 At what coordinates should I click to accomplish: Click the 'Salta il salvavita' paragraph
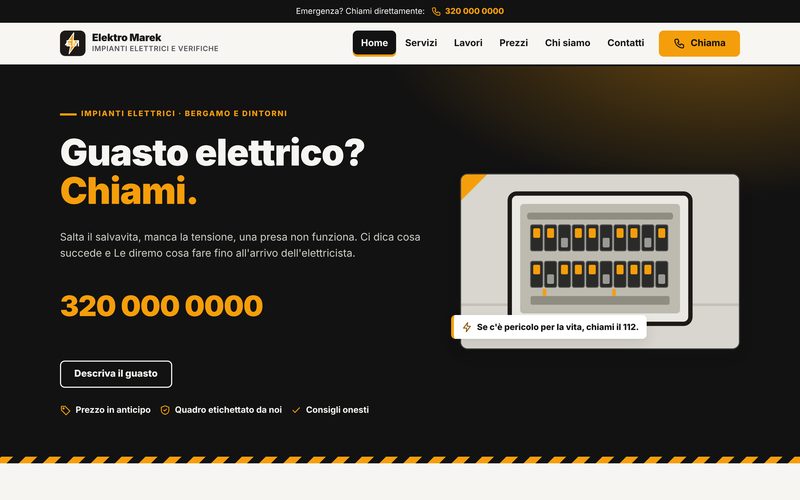[x=240, y=245]
